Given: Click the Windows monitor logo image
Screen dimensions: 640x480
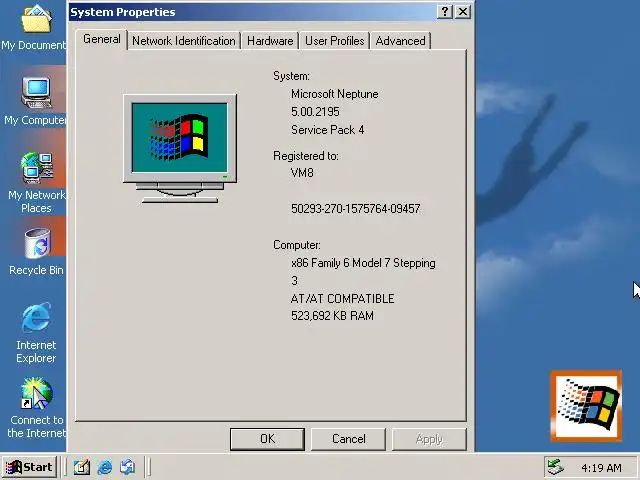Looking at the screenshot, I should [x=180, y=148].
